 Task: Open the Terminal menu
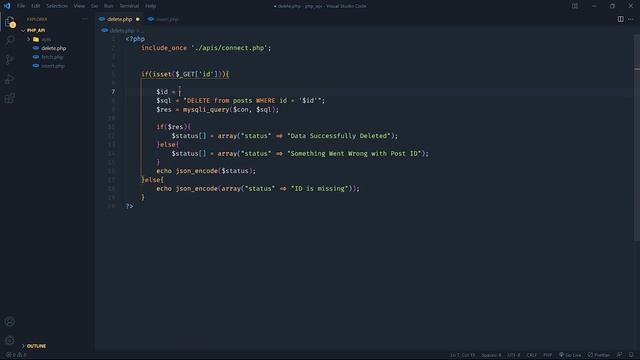coord(129,6)
